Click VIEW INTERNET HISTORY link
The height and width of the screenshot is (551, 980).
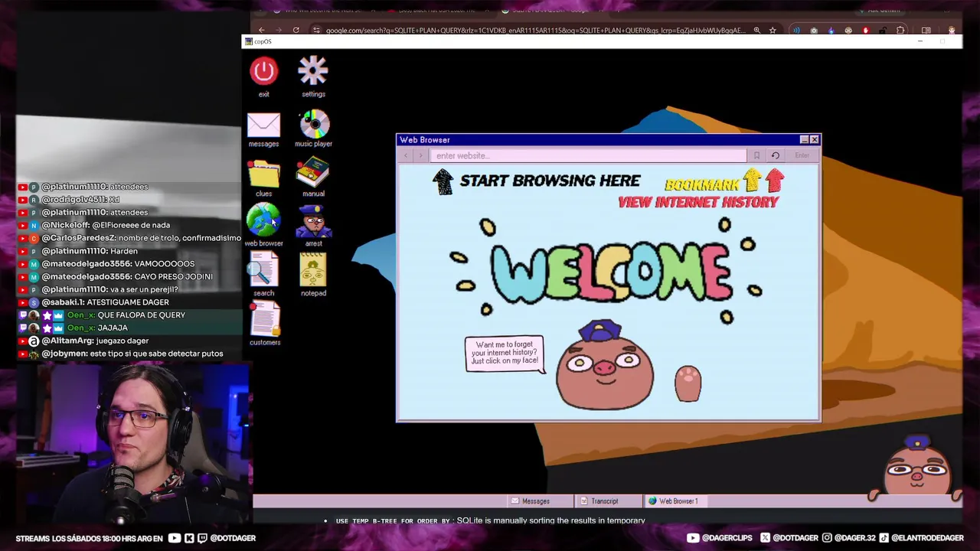pyautogui.click(x=698, y=203)
